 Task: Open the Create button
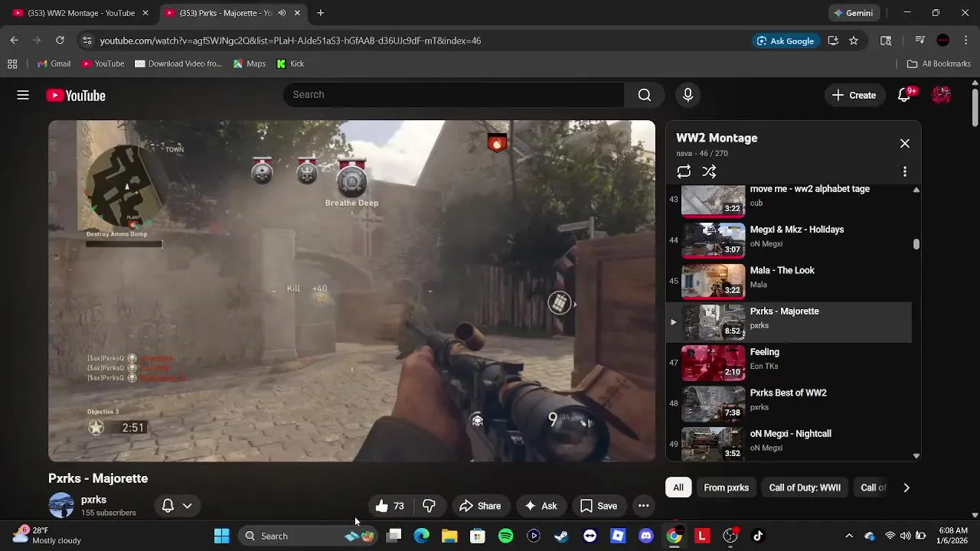coord(854,95)
